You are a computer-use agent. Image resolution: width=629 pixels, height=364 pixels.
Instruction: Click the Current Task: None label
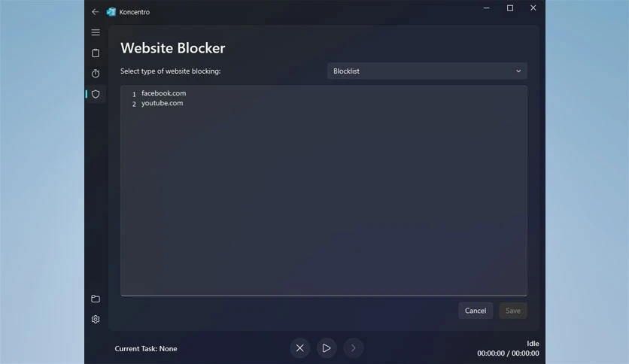[x=146, y=349]
